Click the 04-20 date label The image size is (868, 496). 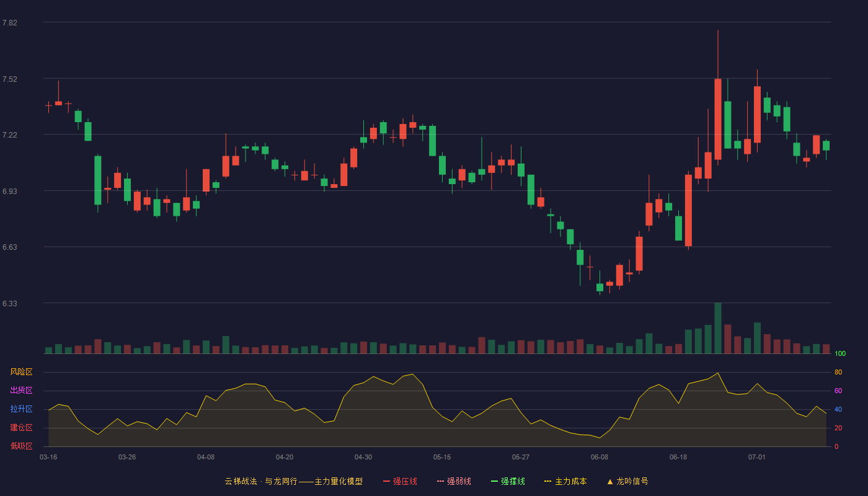tap(285, 457)
